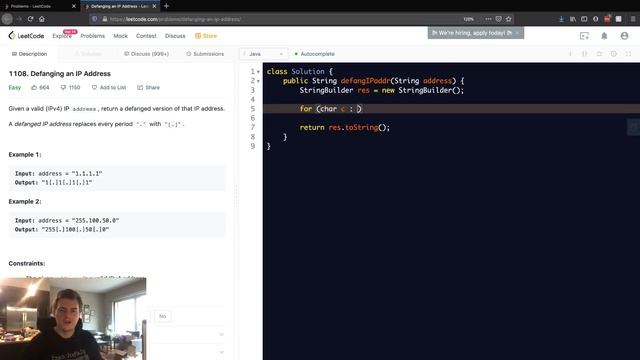Open the Description tab
This screenshot has width=640, height=360.
pyautogui.click(x=29, y=54)
